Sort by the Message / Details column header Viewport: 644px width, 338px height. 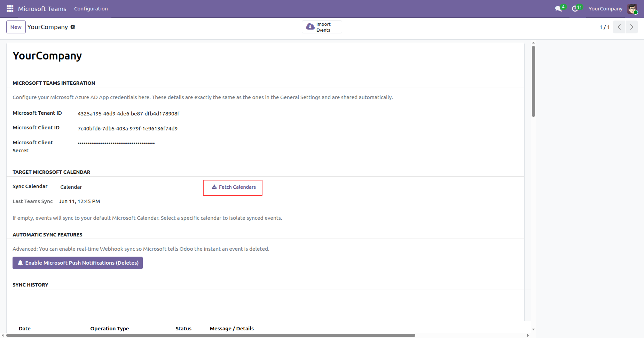232,329
